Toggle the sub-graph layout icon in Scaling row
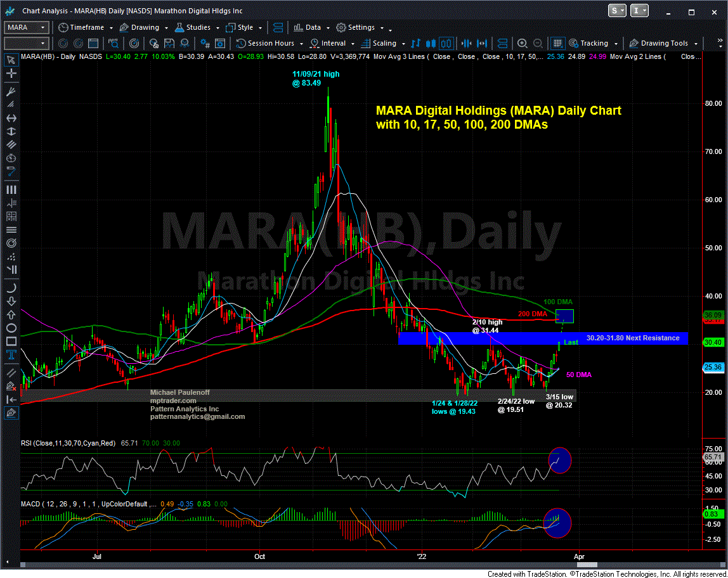Screen dimensions: 728x578 [502, 44]
